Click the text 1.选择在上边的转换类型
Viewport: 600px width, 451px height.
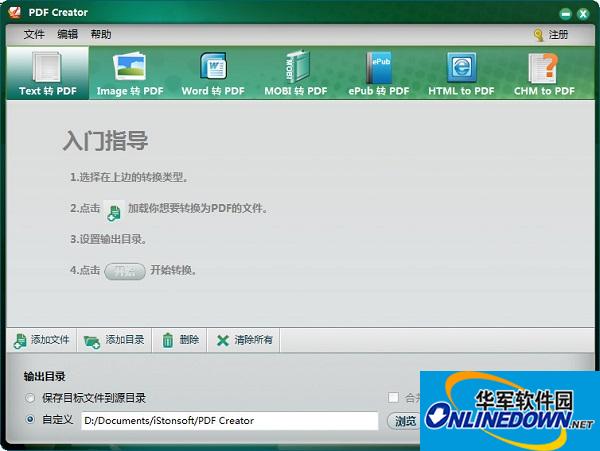129,177
